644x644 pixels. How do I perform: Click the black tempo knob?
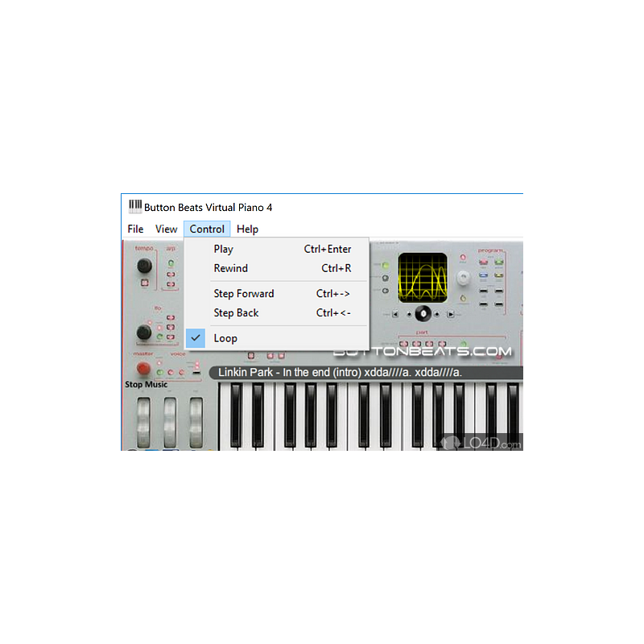[144, 266]
